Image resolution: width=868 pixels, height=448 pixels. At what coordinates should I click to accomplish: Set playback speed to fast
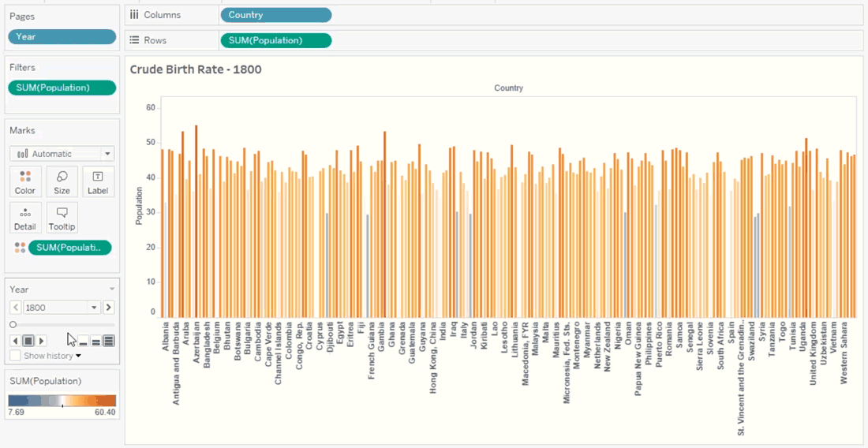pos(109,341)
